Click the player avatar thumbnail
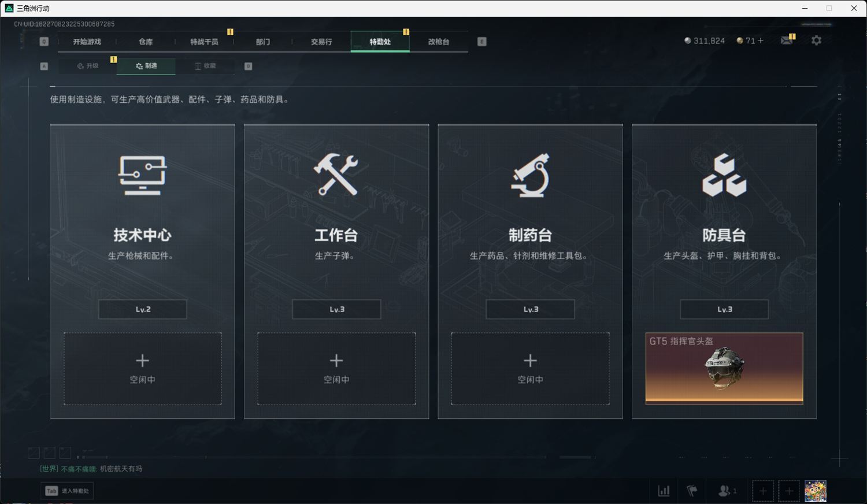The height and width of the screenshot is (504, 867). [816, 491]
